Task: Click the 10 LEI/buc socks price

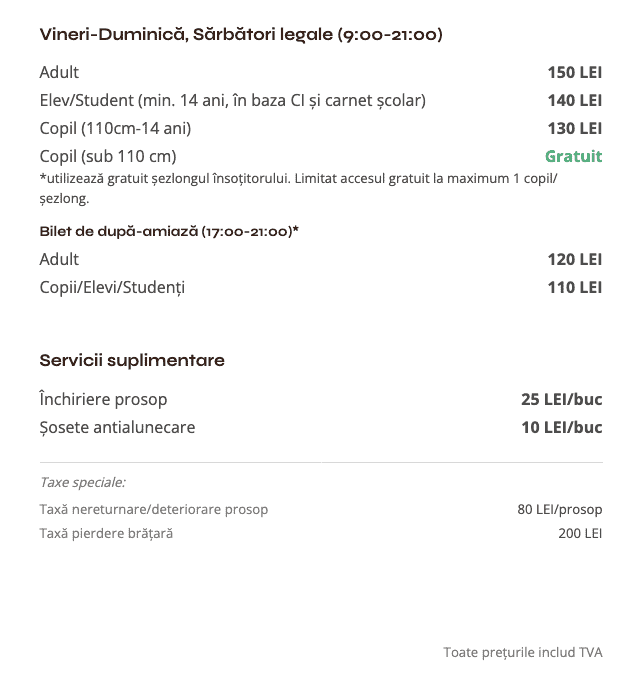Action: click(562, 427)
